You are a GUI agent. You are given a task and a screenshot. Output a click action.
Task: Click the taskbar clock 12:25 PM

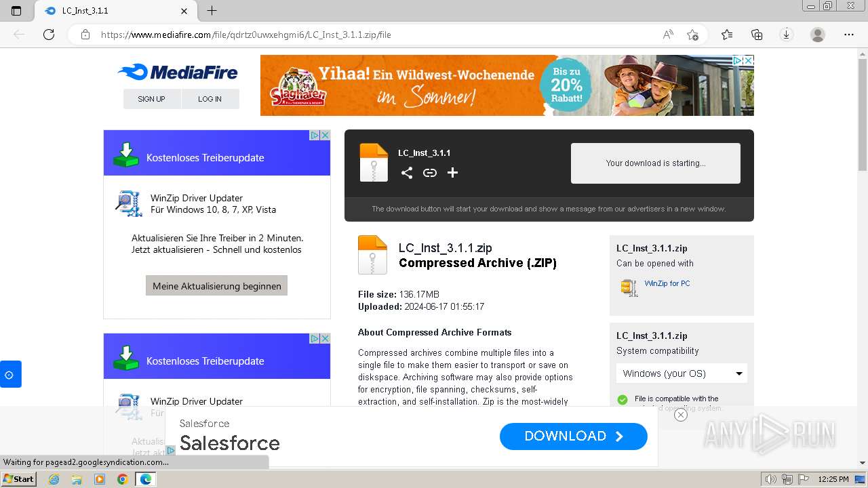(x=833, y=479)
